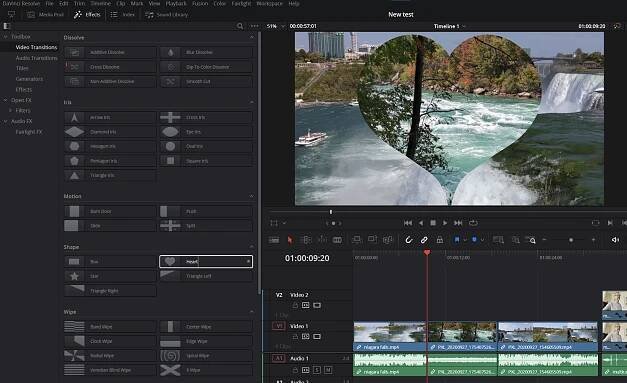Select the Blade Edit Mode tool

pyautogui.click(x=337, y=239)
